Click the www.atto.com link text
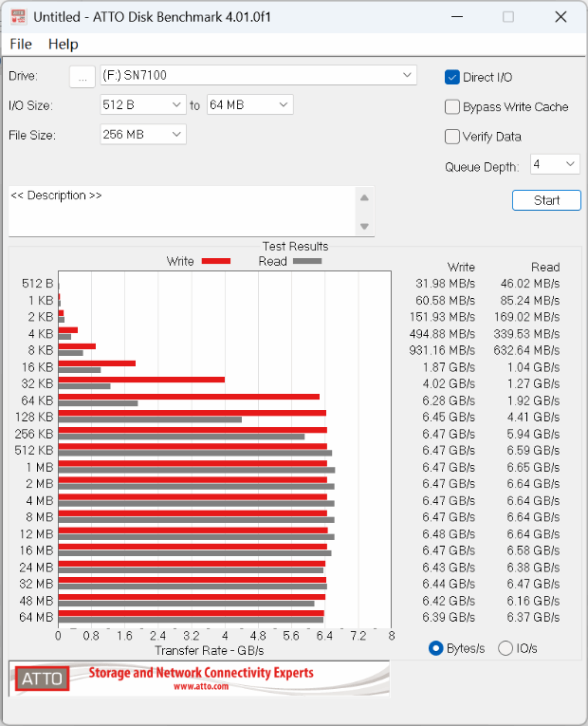This screenshot has width=588, height=726. 201,686
